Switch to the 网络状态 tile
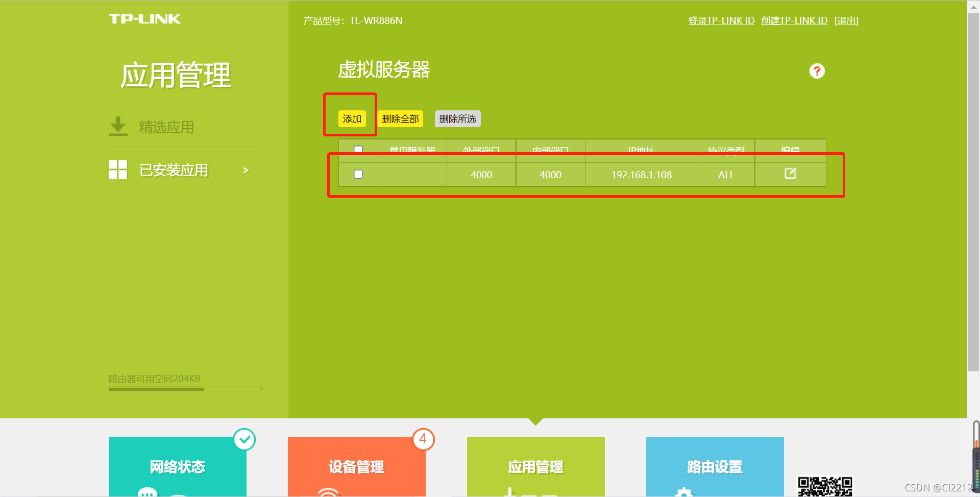Viewport: 980px width, 497px height. click(178, 467)
